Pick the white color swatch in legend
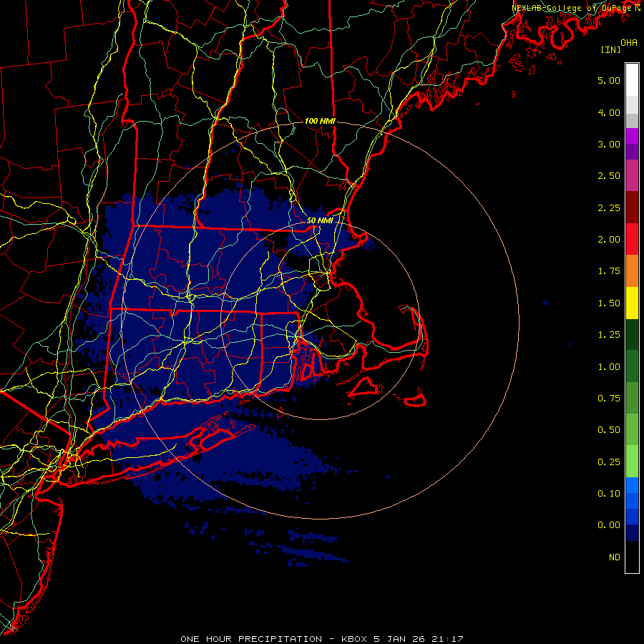Viewport: 644px width, 644px height. tap(632, 80)
